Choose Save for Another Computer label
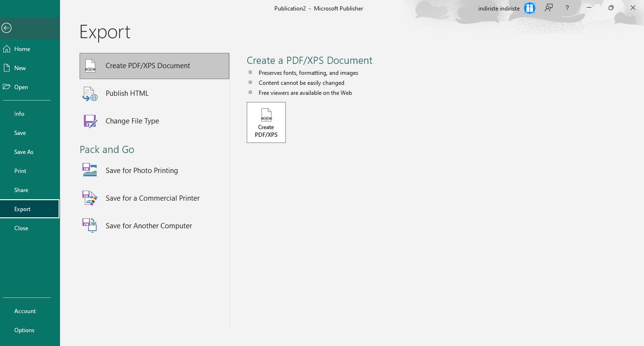This screenshot has width=644, height=346. 149,226
